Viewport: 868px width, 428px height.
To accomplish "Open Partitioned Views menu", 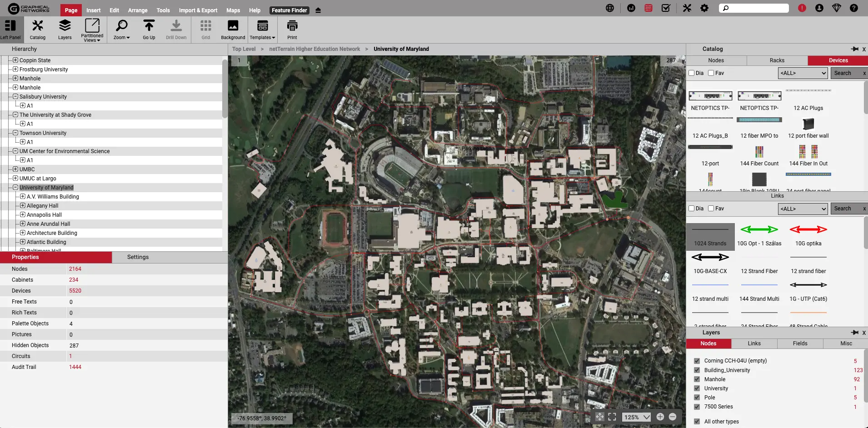I will point(92,30).
